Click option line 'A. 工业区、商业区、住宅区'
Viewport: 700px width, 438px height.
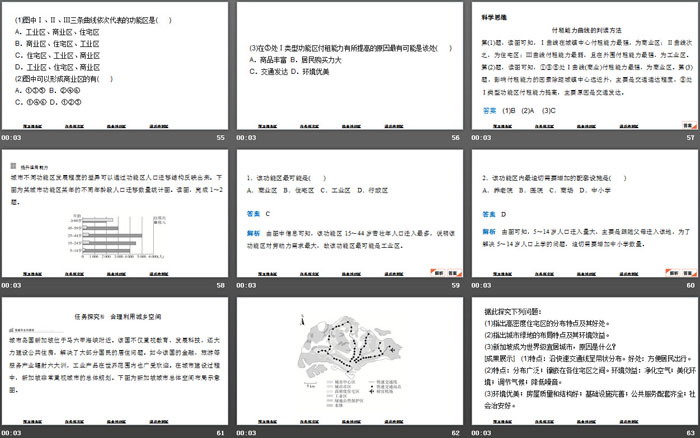pyautogui.click(x=57, y=32)
